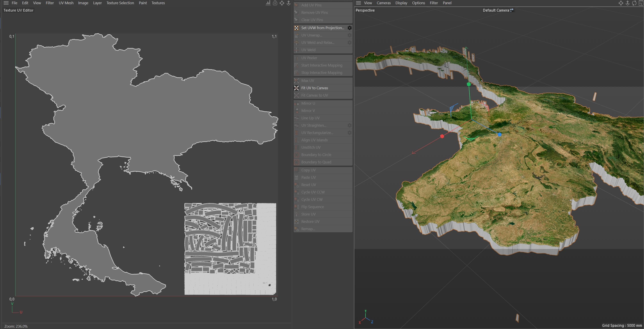This screenshot has width=644, height=329.
Task: Click the viewport pan arrows icon
Action: [621, 3]
